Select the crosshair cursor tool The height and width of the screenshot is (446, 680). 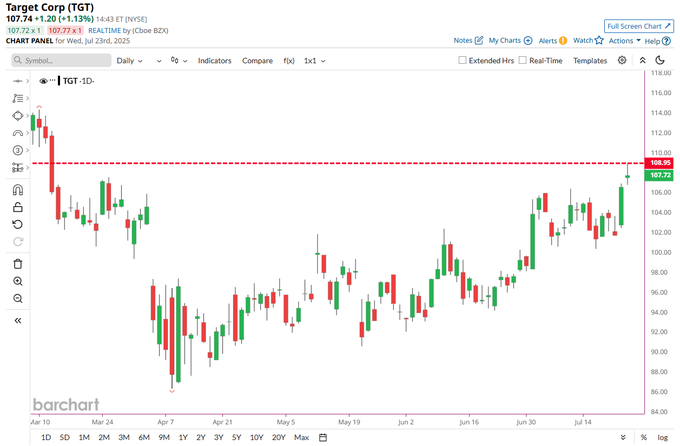[17, 81]
